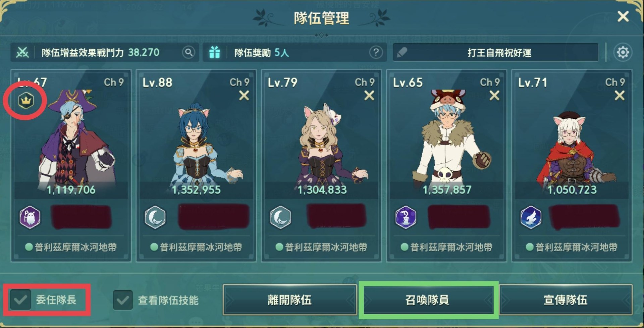Click the gift icon for party reward
The height and width of the screenshot is (328, 644).
click(215, 52)
